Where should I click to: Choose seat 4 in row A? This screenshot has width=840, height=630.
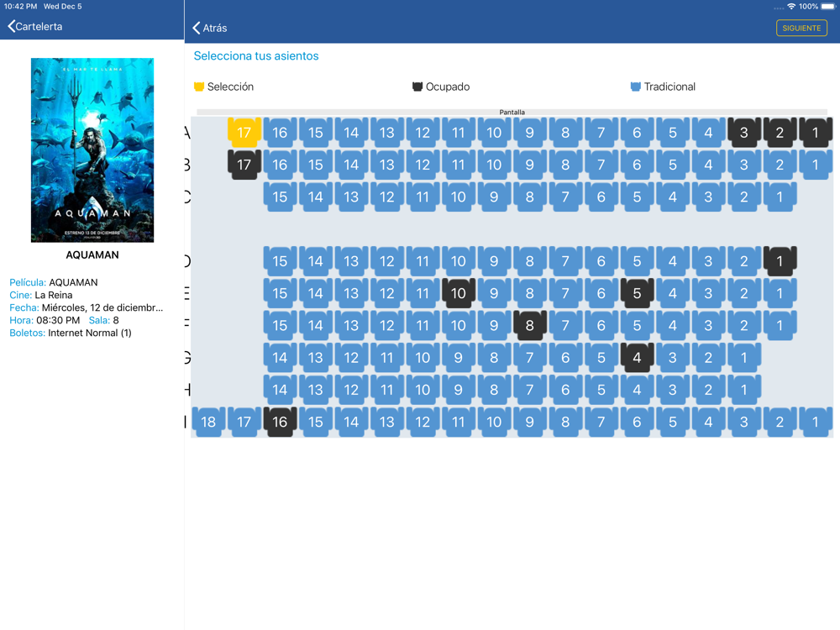[708, 133]
